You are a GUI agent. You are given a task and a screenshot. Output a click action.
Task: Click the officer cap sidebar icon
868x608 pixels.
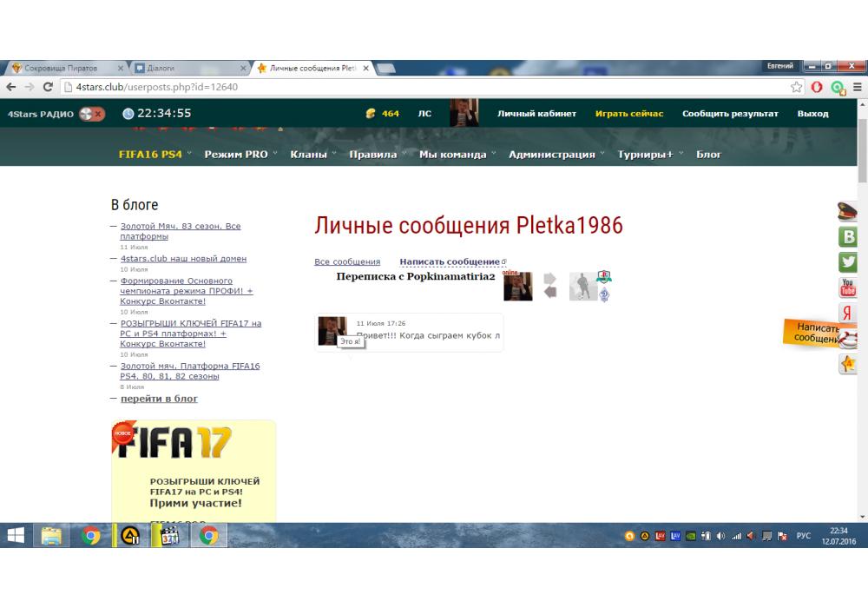847,212
